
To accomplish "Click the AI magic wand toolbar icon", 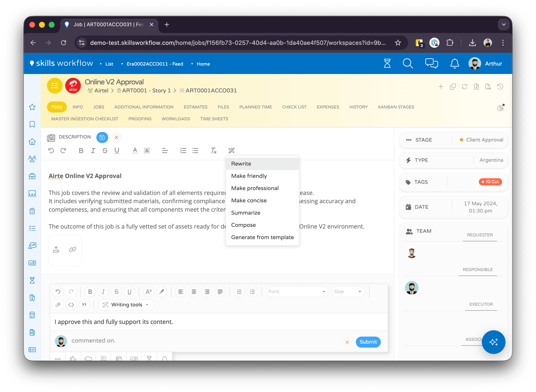I will (231, 151).
